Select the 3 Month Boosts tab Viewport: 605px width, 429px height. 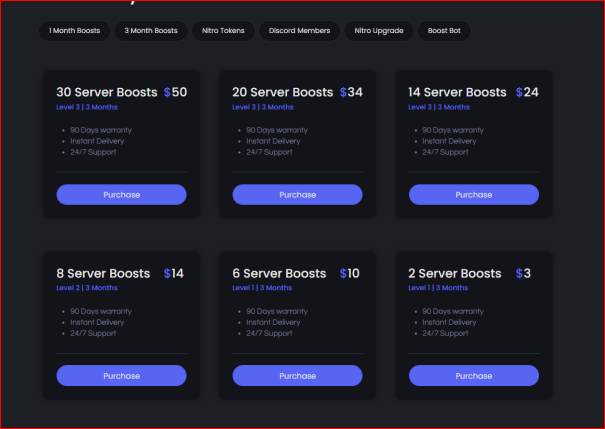click(x=151, y=31)
